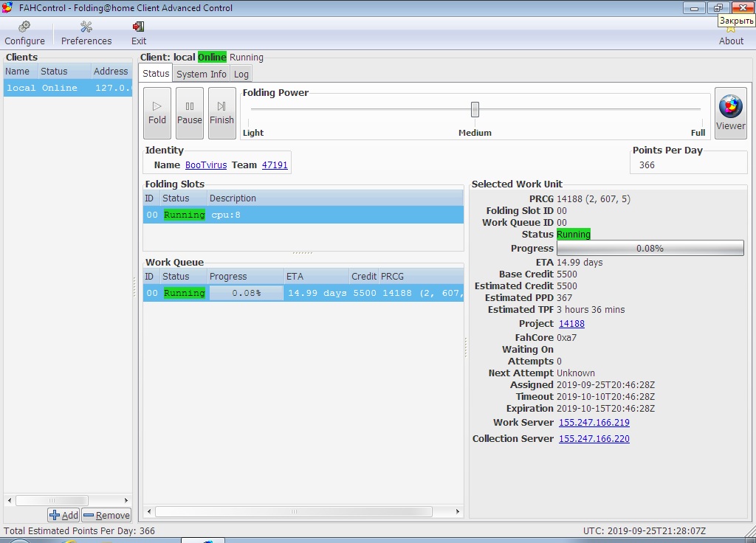Switch to the Status tab
The image size is (756, 543).
point(156,73)
